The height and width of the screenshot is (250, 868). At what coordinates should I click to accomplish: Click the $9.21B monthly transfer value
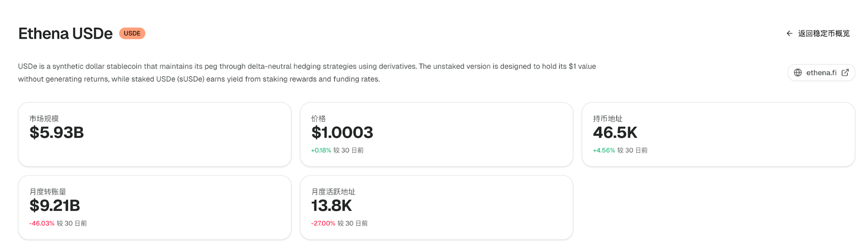point(55,205)
